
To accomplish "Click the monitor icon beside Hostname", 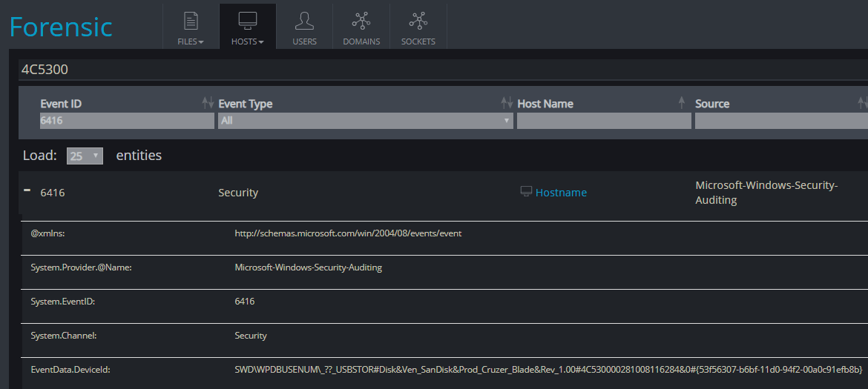I will [x=527, y=191].
